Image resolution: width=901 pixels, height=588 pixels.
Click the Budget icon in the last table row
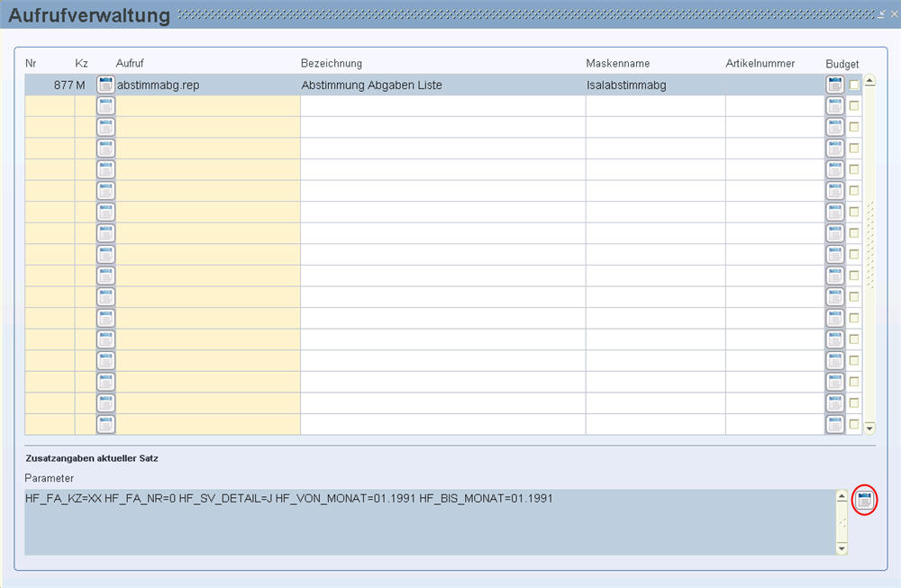tap(835, 424)
